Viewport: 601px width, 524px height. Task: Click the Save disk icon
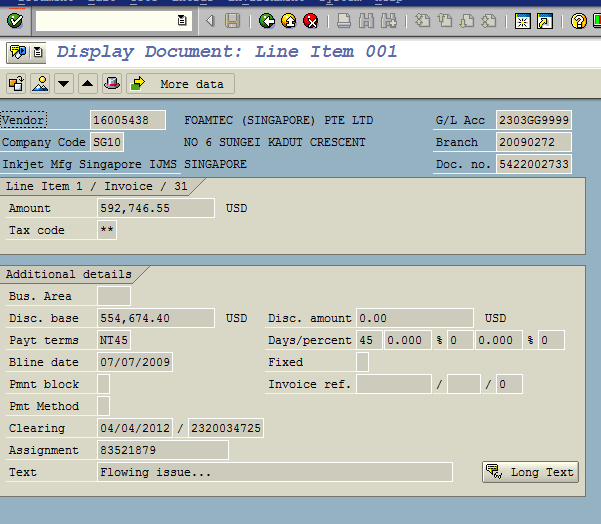click(232, 20)
